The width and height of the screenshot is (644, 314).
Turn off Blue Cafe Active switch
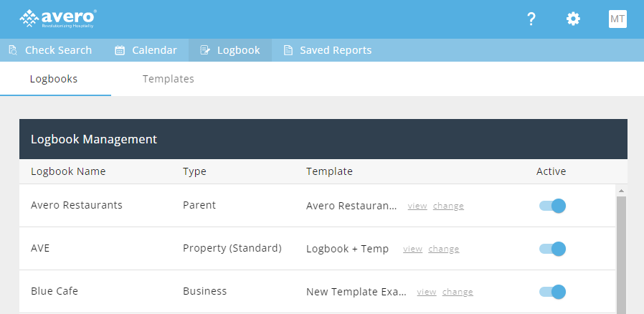click(x=553, y=292)
